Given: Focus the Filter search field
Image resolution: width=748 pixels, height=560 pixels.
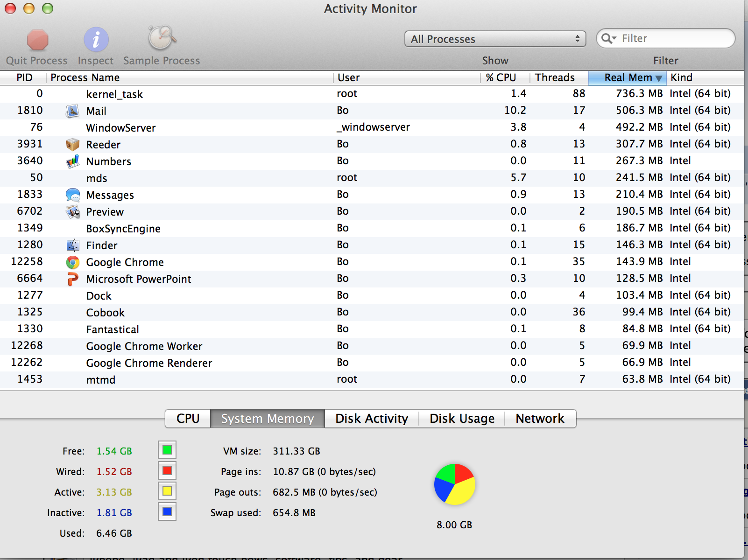Looking at the screenshot, I should click(666, 38).
